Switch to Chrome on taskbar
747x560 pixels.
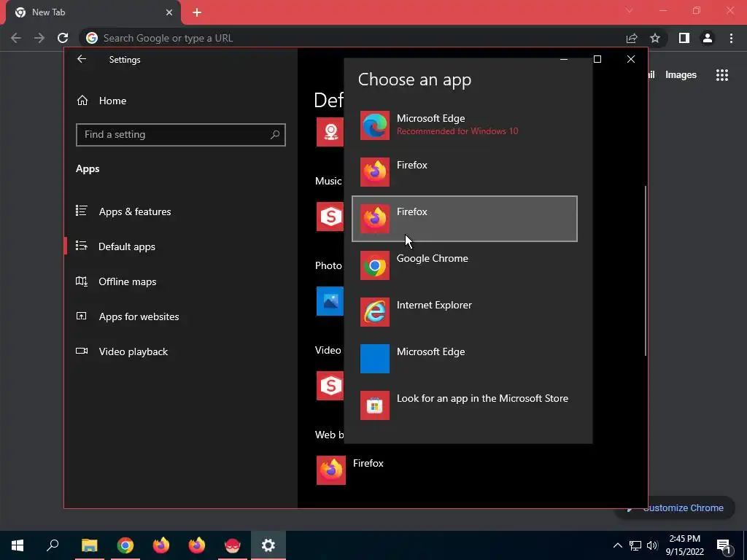tap(125, 545)
